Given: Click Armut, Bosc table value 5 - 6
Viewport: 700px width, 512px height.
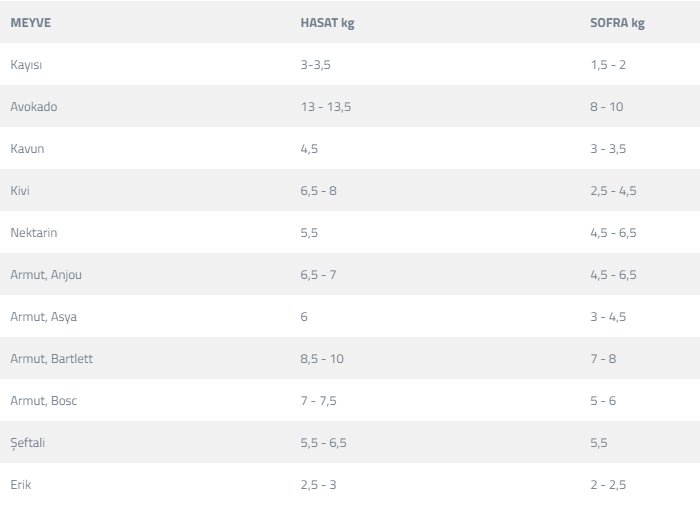Looking at the screenshot, I should tap(602, 401).
